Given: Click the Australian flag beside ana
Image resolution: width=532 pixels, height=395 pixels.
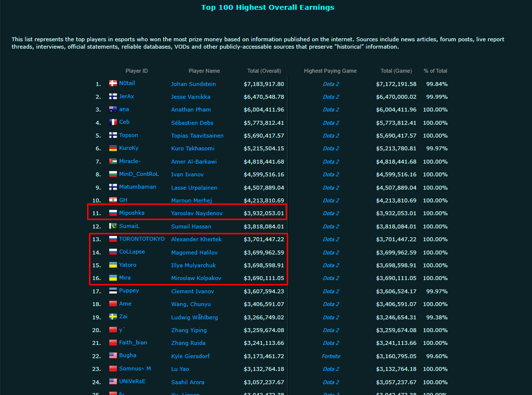Looking at the screenshot, I should click(x=113, y=110).
